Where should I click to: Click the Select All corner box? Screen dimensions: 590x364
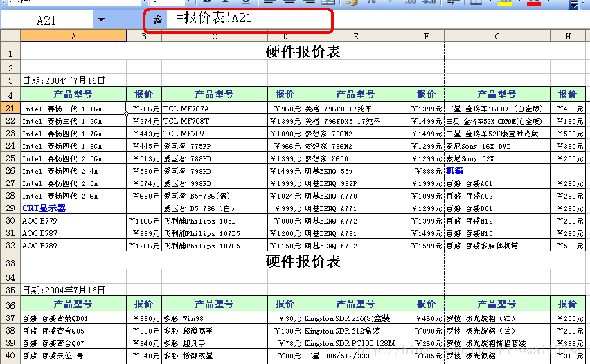point(10,36)
